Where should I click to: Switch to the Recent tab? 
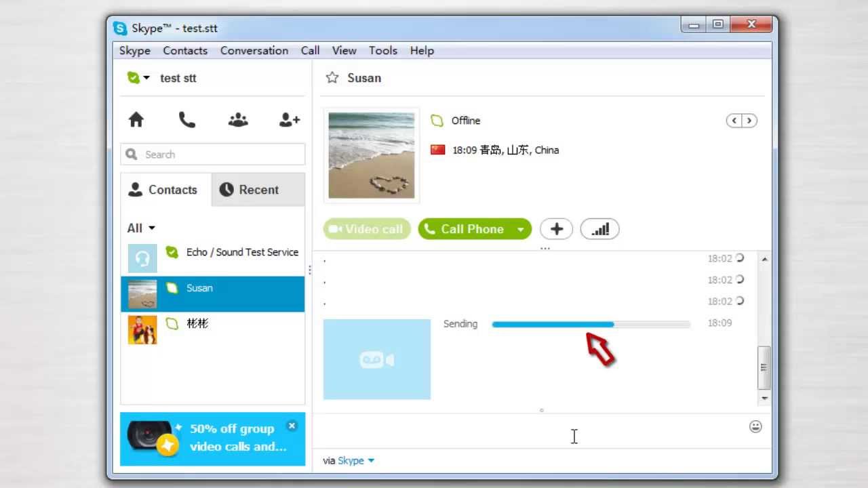point(258,190)
